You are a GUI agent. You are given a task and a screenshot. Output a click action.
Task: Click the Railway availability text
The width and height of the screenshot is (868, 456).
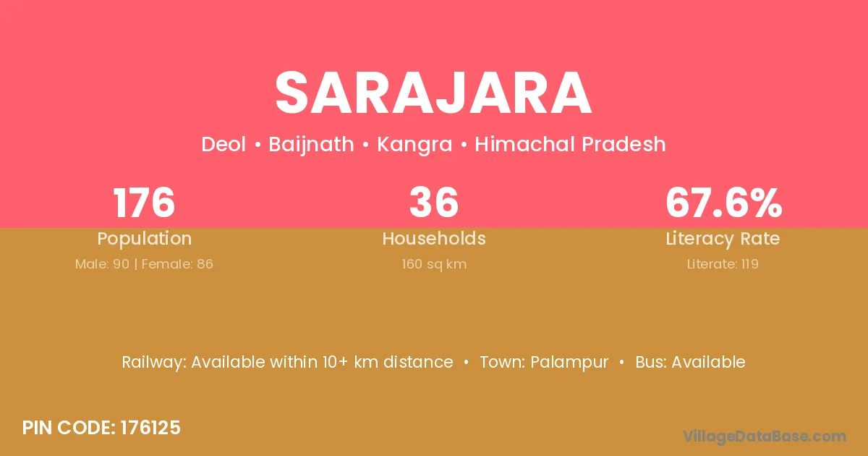287,362
